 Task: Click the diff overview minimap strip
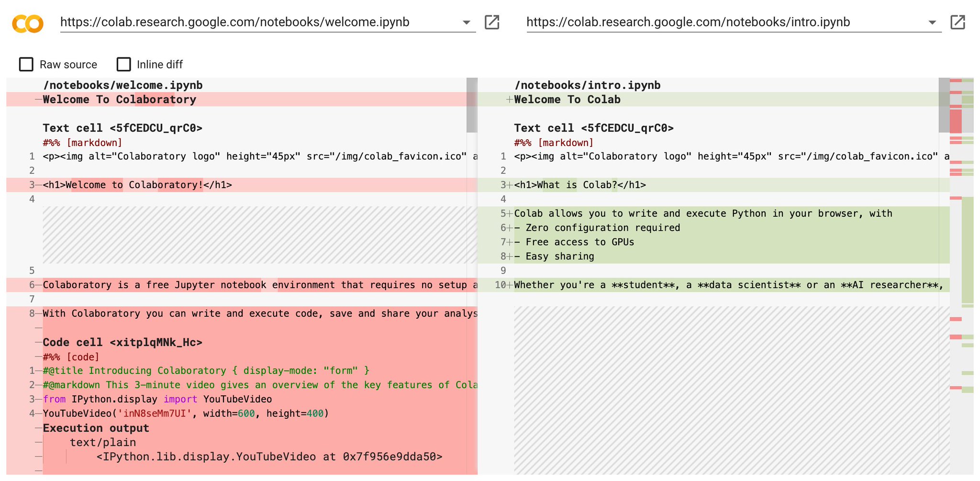962,276
